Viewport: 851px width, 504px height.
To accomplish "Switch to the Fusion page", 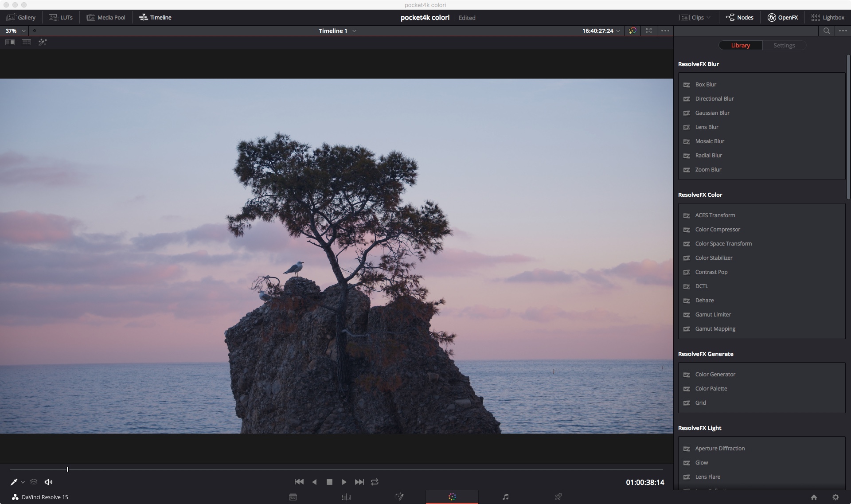I will 399,497.
